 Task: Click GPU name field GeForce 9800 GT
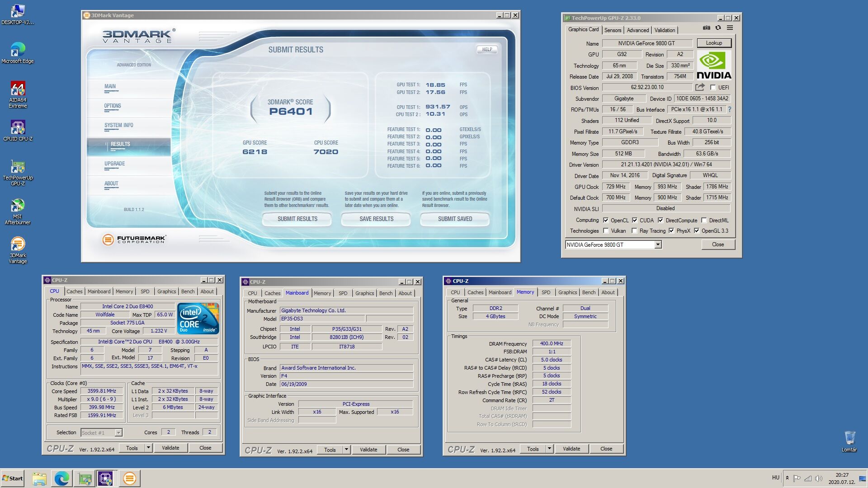point(646,43)
